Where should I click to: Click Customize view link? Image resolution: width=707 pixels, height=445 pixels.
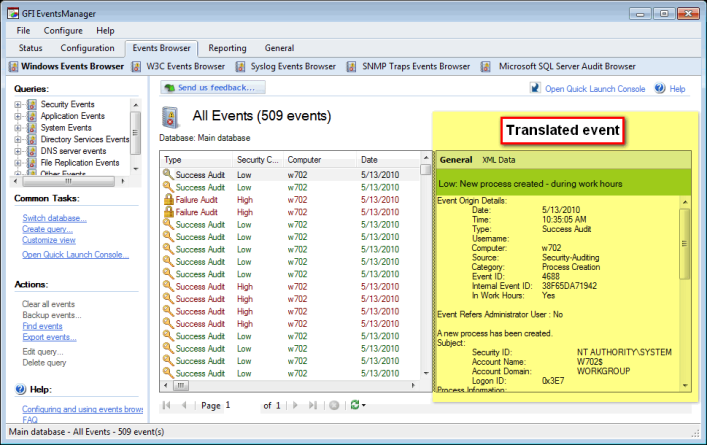click(49, 240)
